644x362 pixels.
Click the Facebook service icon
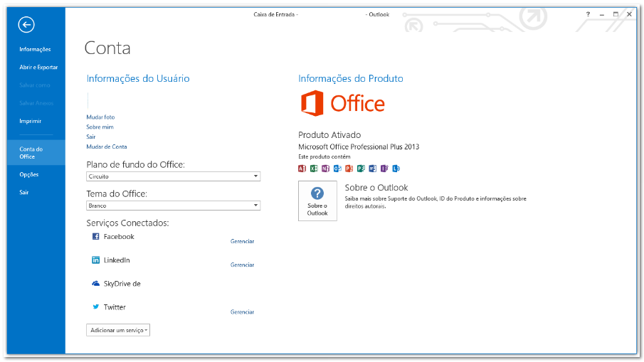pos(95,236)
